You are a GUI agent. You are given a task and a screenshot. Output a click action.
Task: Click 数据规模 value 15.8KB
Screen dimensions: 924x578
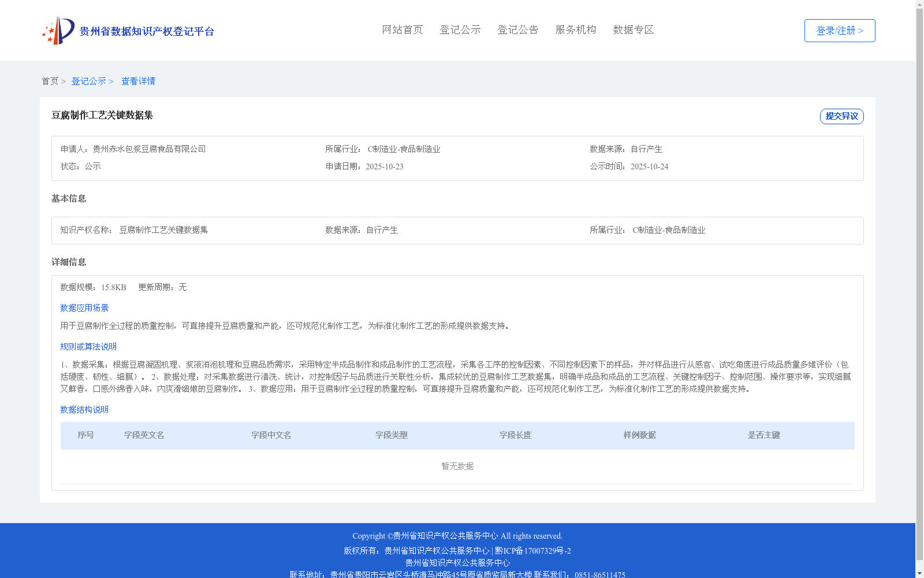coord(114,287)
